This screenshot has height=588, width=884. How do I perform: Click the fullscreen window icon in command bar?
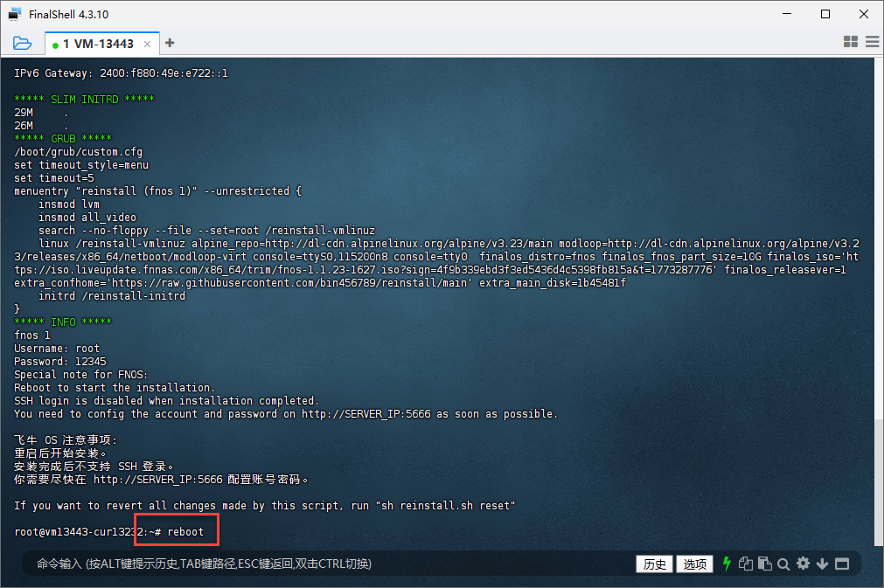pos(842,564)
